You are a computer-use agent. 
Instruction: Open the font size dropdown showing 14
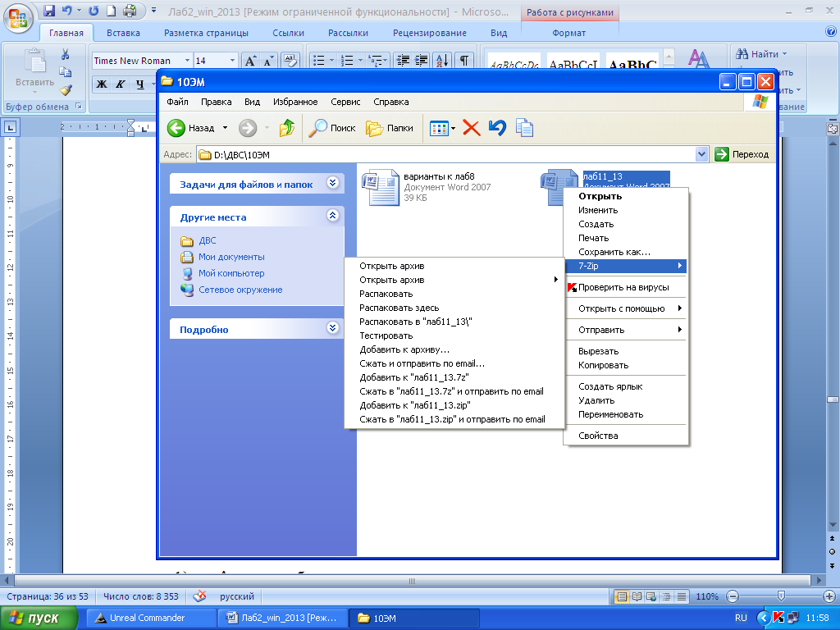pyautogui.click(x=232, y=61)
